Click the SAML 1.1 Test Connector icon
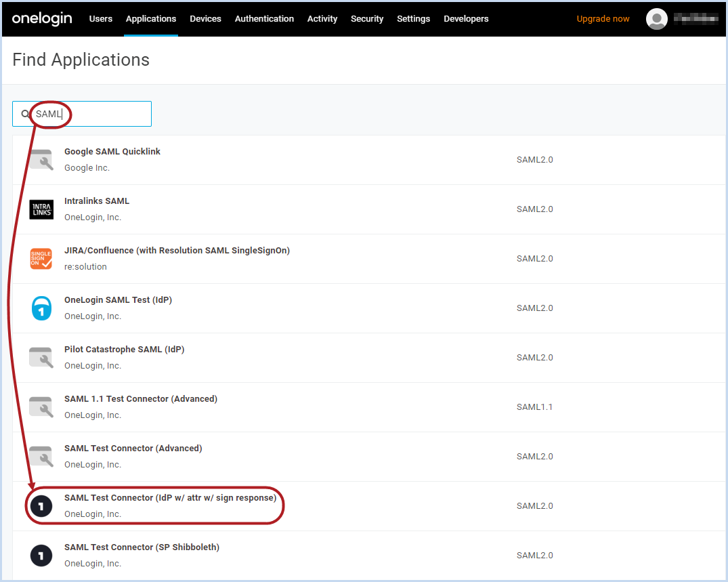 point(41,407)
